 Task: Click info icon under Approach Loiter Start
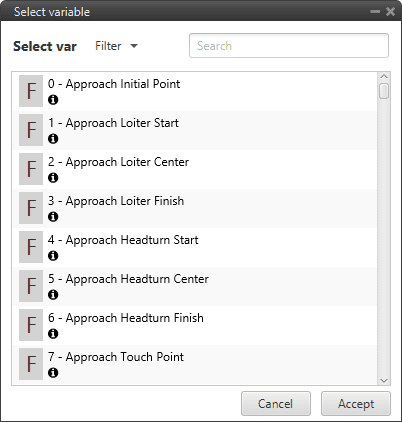point(53,139)
